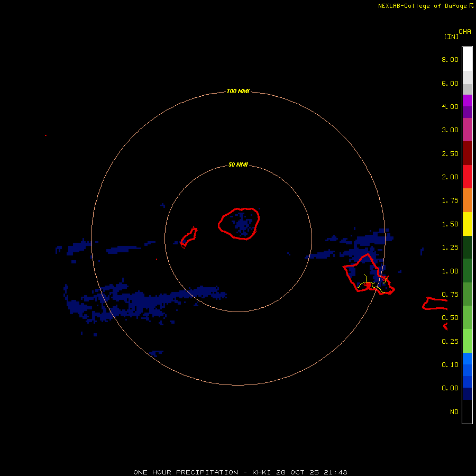476x476 pixels.
Task: Click the orange 1.75 inch legend swatch
Action: pyautogui.click(x=467, y=200)
